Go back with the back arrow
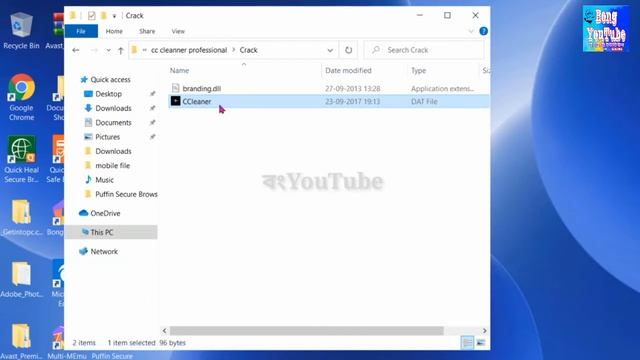This screenshot has height=360, width=640. (x=76, y=50)
